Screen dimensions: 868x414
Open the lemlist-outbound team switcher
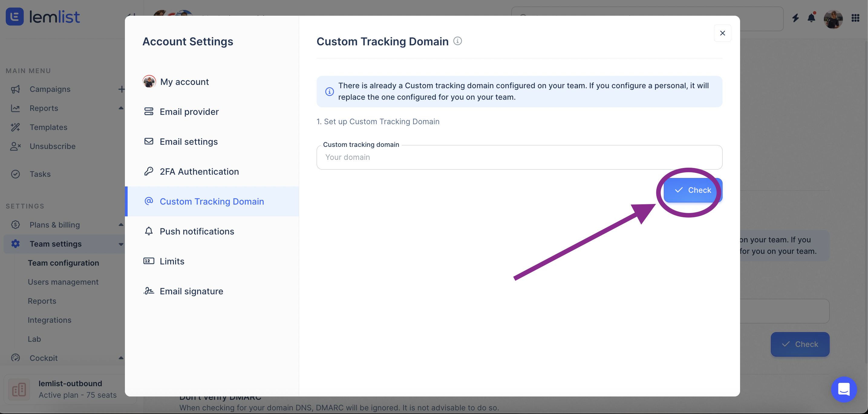[x=70, y=389]
